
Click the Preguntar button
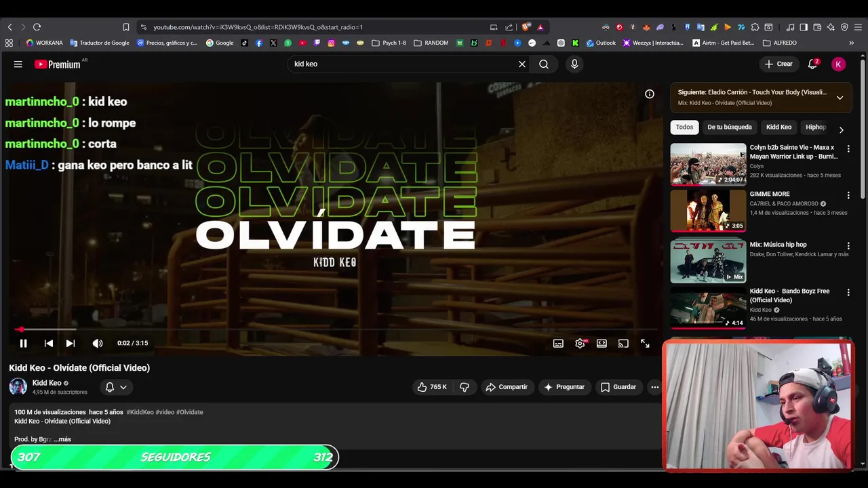click(x=564, y=387)
